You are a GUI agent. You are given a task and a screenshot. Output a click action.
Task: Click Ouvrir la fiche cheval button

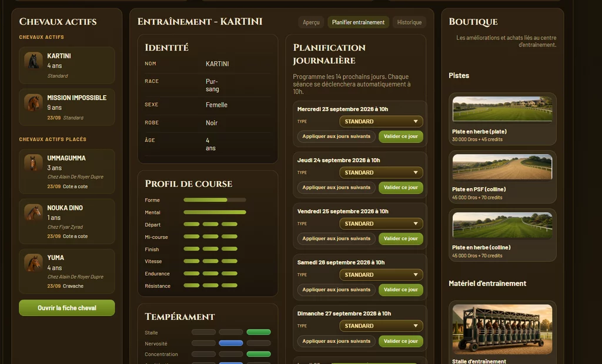[67, 308]
